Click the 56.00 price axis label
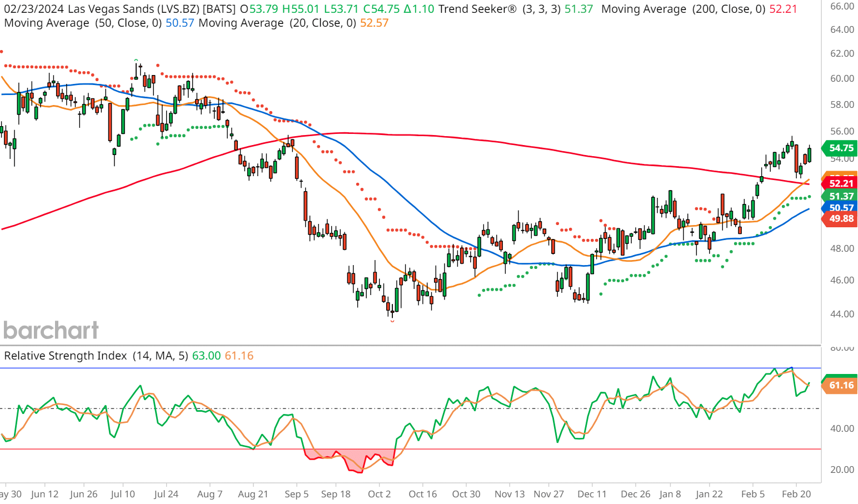 (x=842, y=131)
